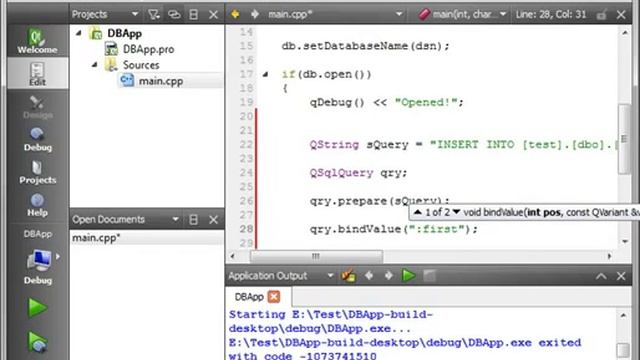
Task: Select main.cpp in project tree
Action: [161, 81]
